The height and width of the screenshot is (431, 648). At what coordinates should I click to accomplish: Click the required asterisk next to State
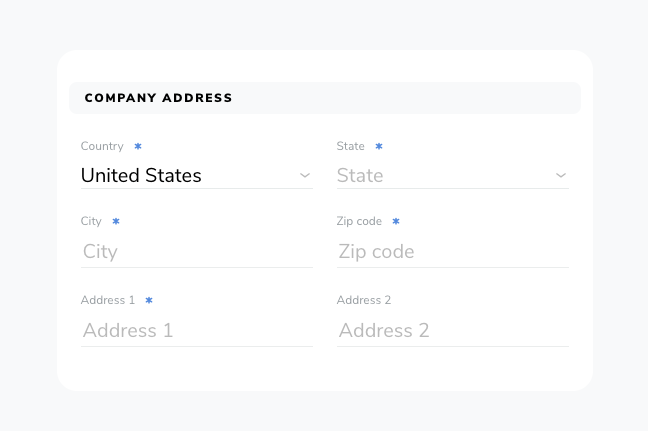379,146
